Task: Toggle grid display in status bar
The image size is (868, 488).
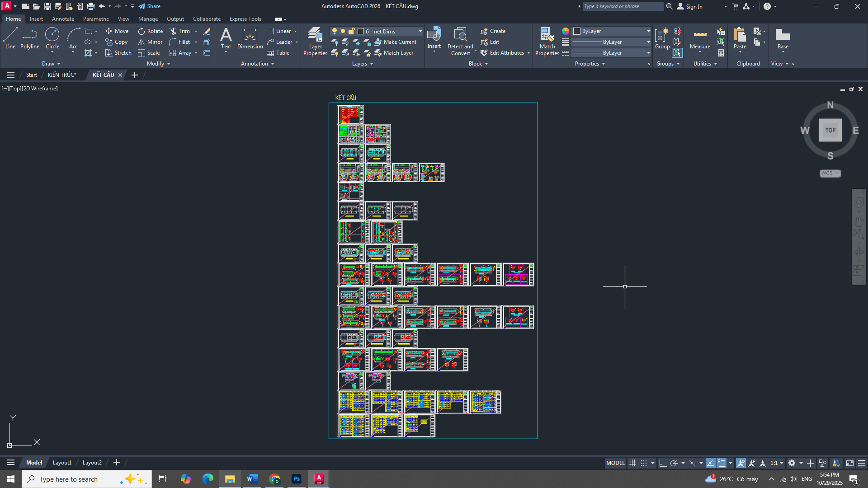Action: (x=632, y=463)
